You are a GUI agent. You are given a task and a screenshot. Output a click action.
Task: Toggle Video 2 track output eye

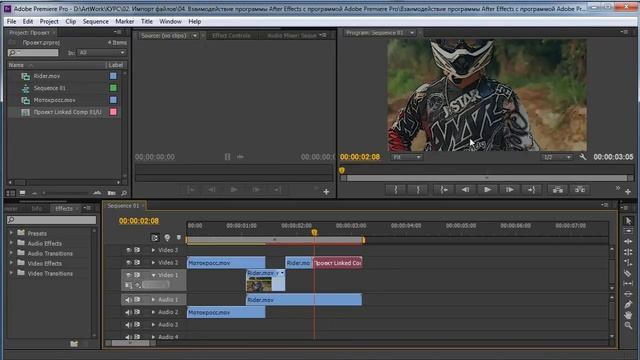129,262
